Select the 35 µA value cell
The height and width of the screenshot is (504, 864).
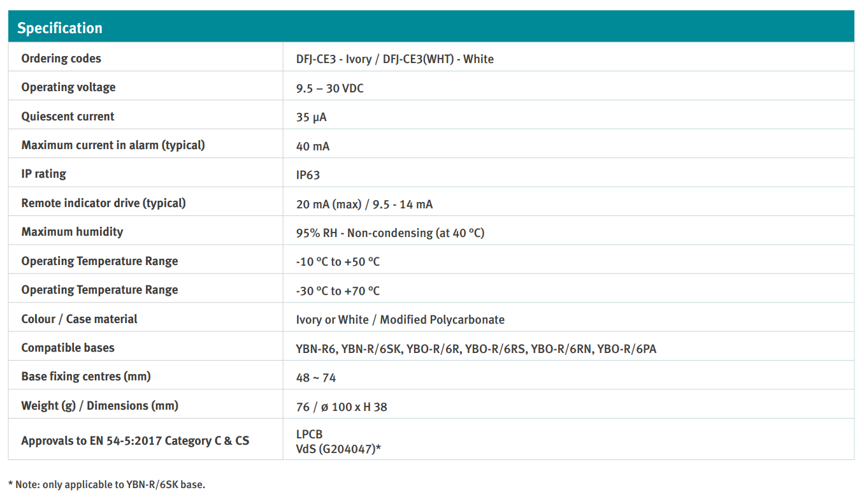pyautogui.click(x=311, y=117)
